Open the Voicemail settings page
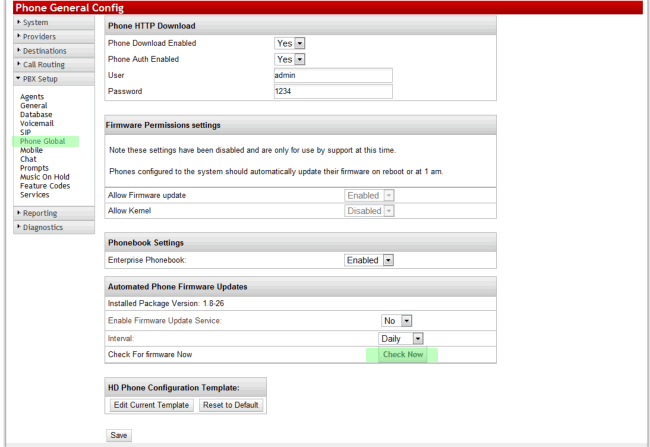 (x=37, y=123)
